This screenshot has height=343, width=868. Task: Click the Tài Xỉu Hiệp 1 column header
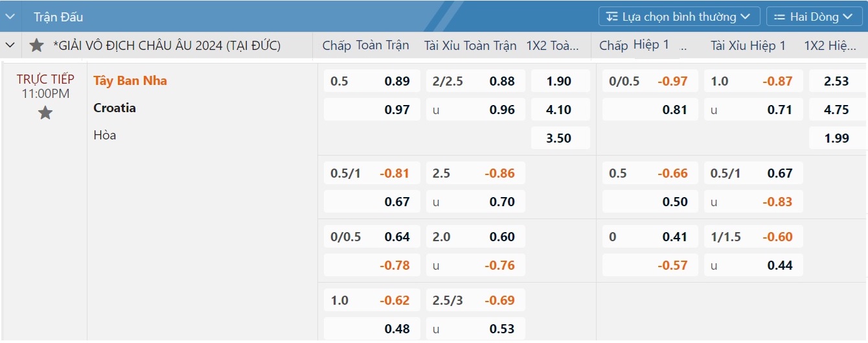click(x=748, y=45)
